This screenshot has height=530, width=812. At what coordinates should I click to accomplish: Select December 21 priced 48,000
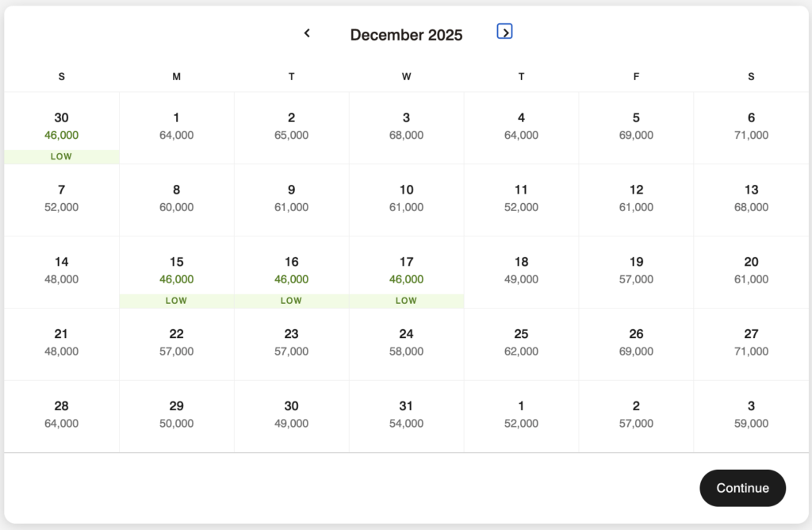click(61, 343)
